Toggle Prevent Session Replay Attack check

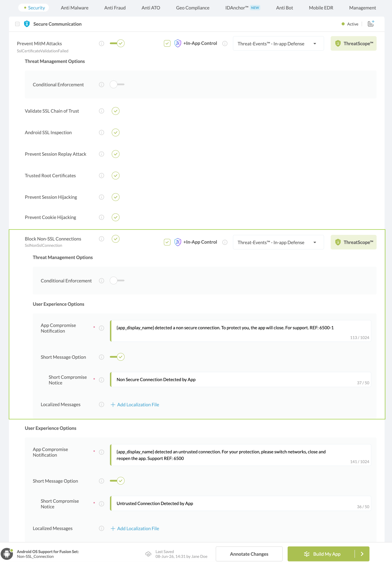pyautogui.click(x=116, y=154)
